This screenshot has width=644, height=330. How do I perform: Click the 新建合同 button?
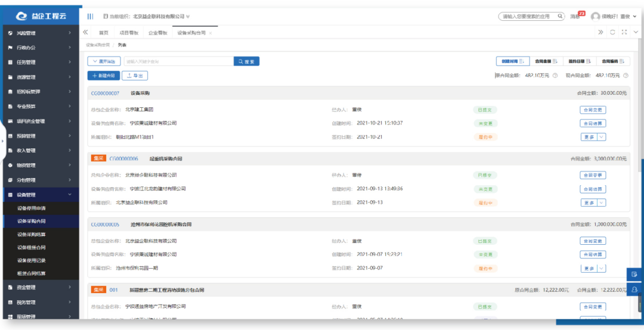coord(104,76)
